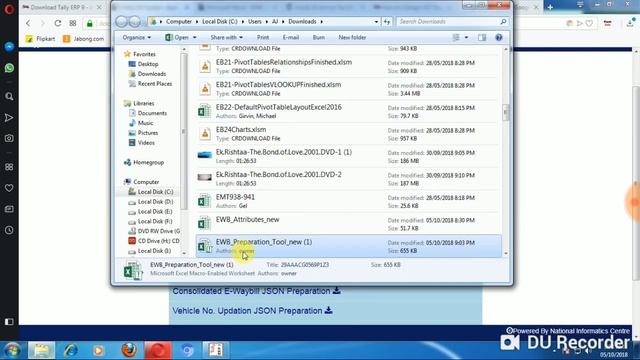640x360 pixels.
Task: Toggle the Opera sidebar panel button
Action: tap(9, 322)
